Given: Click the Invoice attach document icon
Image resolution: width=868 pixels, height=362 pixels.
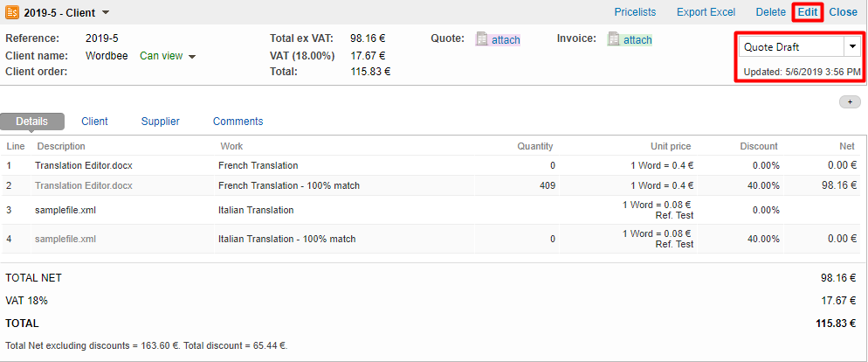Looking at the screenshot, I should pyautogui.click(x=613, y=39).
